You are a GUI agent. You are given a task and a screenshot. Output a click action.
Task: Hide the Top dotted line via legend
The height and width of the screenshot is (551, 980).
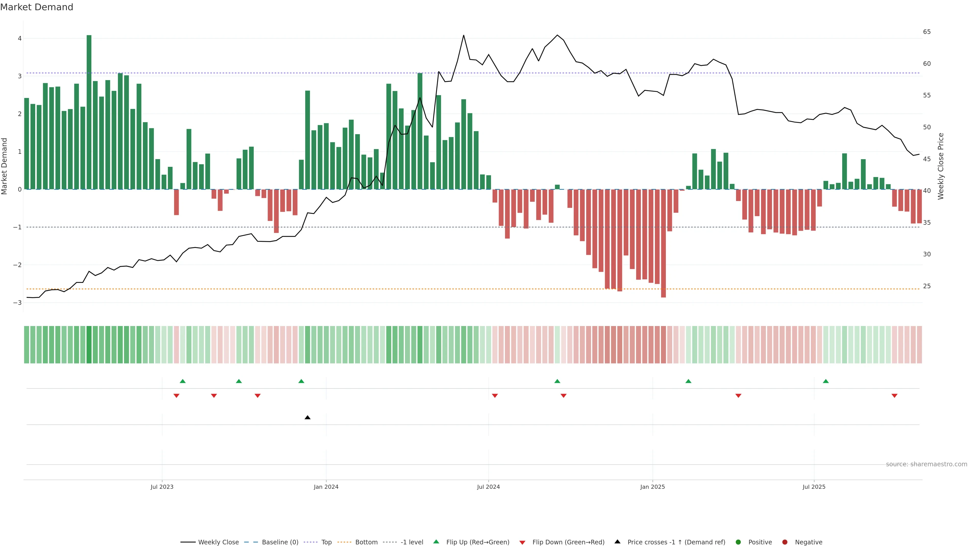pyautogui.click(x=326, y=542)
